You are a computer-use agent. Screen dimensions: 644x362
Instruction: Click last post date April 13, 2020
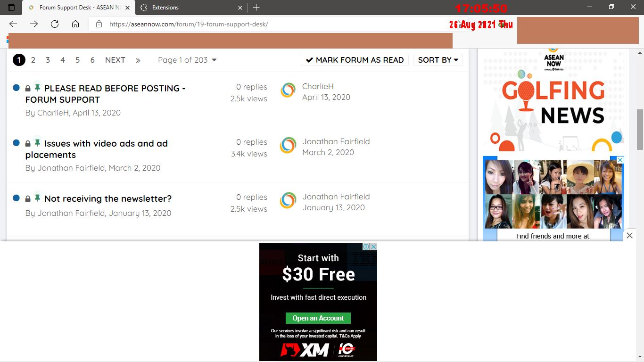click(x=326, y=97)
